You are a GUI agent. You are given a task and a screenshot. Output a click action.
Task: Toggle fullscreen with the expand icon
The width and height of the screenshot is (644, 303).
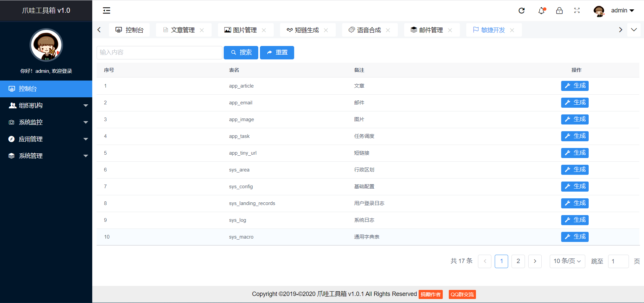click(577, 10)
